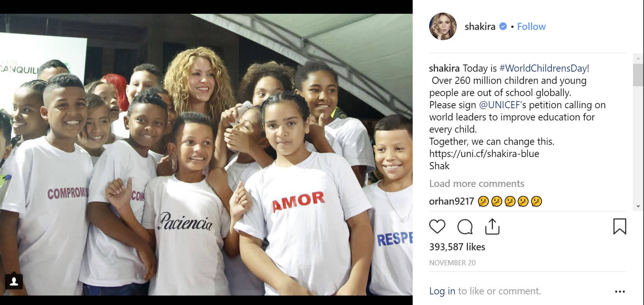Open shakira's profile picture avatar
Image resolution: width=644 pixels, height=305 pixels.
pyautogui.click(x=443, y=26)
